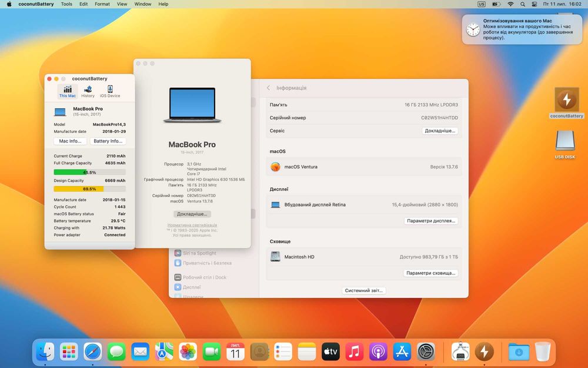Click the full charge capacity 65.5% bar
This screenshot has height=368, width=588.
pyautogui.click(x=89, y=173)
